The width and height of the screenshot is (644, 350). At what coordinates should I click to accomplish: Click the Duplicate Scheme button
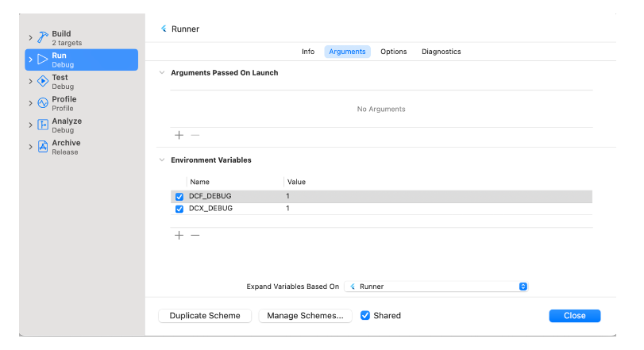point(205,315)
